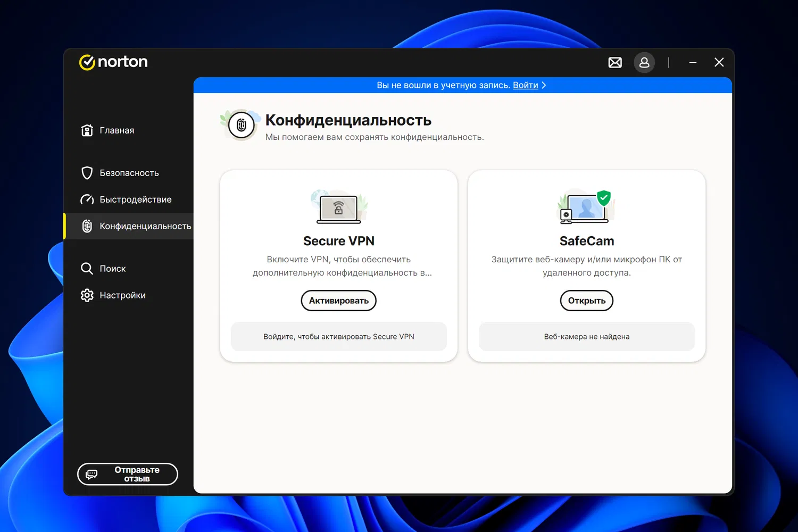Click the SafeCam webcam illustration

(x=586, y=206)
